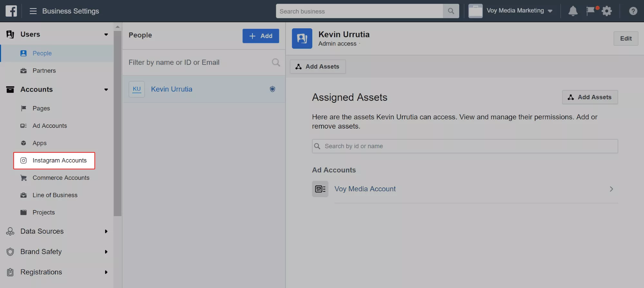Viewport: 644px width, 288px height.
Task: Click the blue Add button for People
Action: click(x=261, y=36)
